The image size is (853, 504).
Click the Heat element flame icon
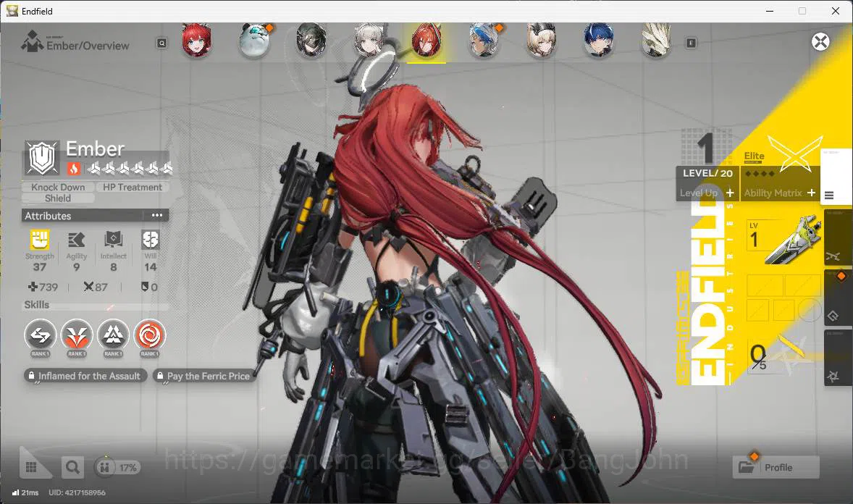coord(74,169)
